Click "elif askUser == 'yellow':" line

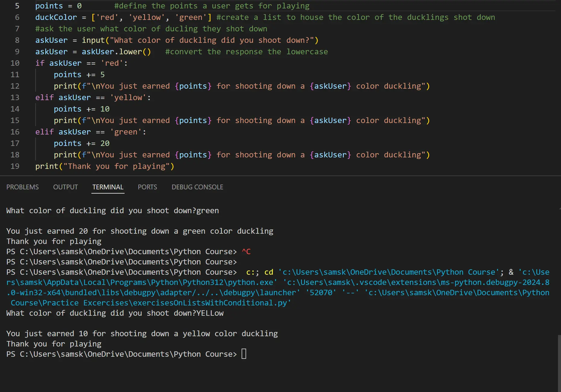[x=93, y=98]
